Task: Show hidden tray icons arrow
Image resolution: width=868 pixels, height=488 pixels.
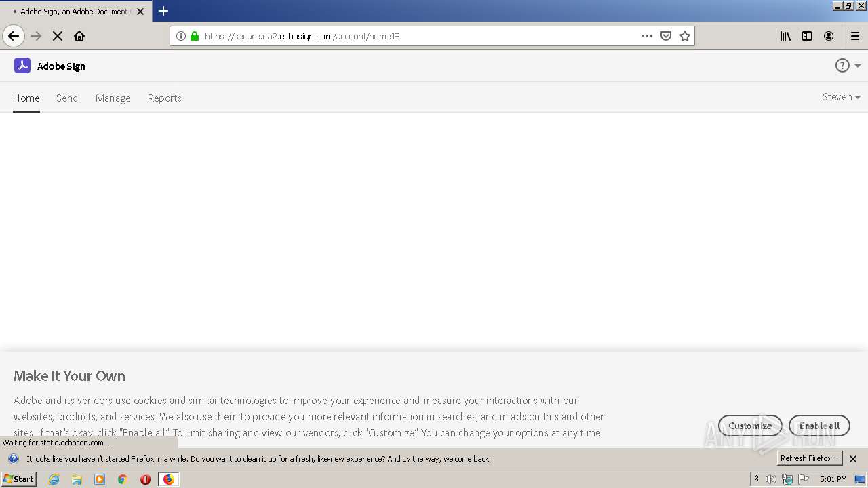Action: click(x=757, y=479)
